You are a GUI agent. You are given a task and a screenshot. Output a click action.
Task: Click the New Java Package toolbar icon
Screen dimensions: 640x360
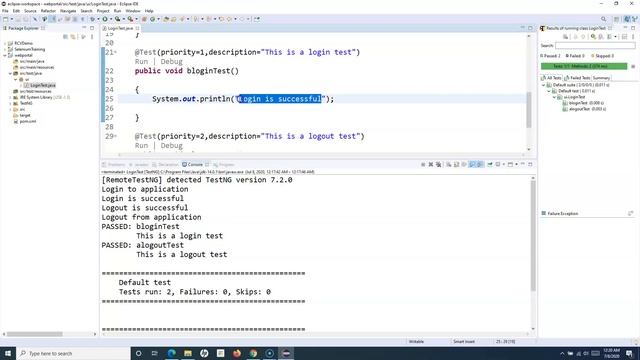coord(144,19)
